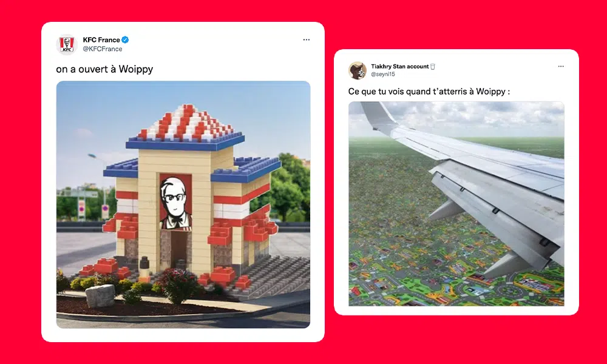
Task: Click the KFC France display name
Action: [x=101, y=40]
